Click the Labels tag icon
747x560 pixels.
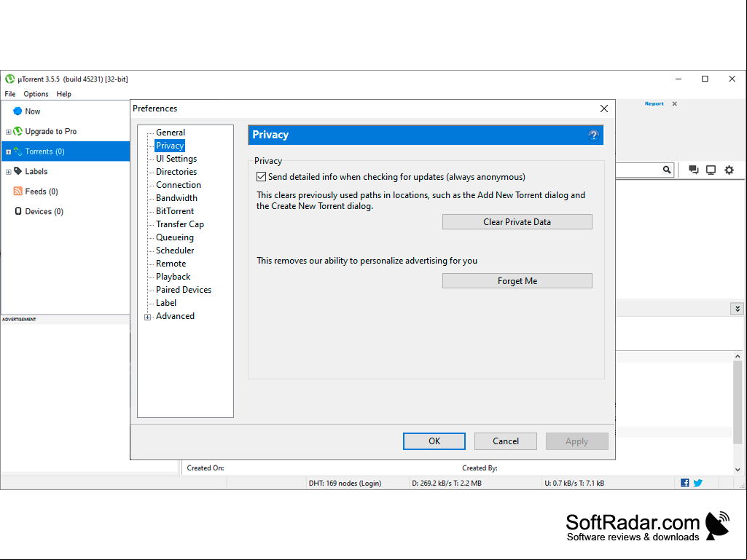click(17, 171)
